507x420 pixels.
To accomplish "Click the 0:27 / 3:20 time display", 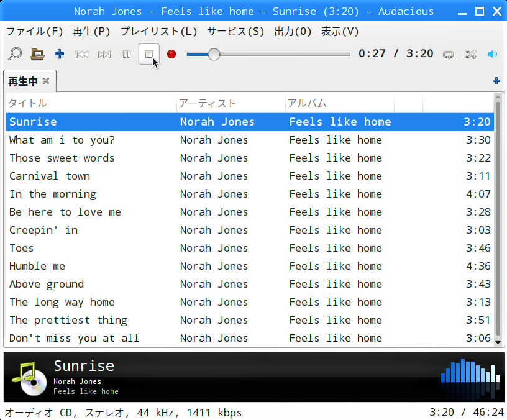I will tap(396, 53).
